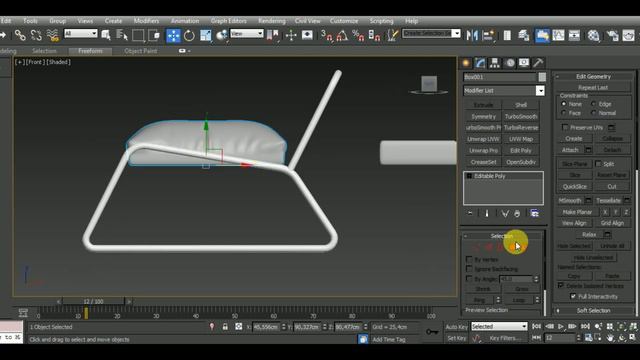Collapse the Edit Geometry rollout

click(593, 76)
